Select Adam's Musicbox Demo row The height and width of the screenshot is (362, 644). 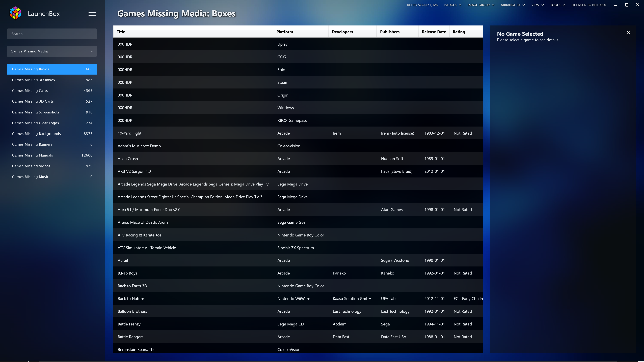pyautogui.click(x=298, y=146)
